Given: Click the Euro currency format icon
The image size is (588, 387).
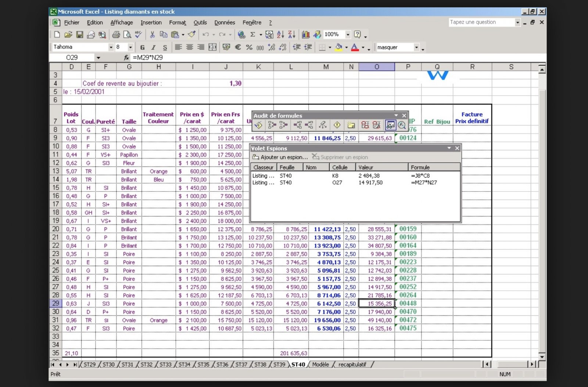Looking at the screenshot, I should 238,47.
